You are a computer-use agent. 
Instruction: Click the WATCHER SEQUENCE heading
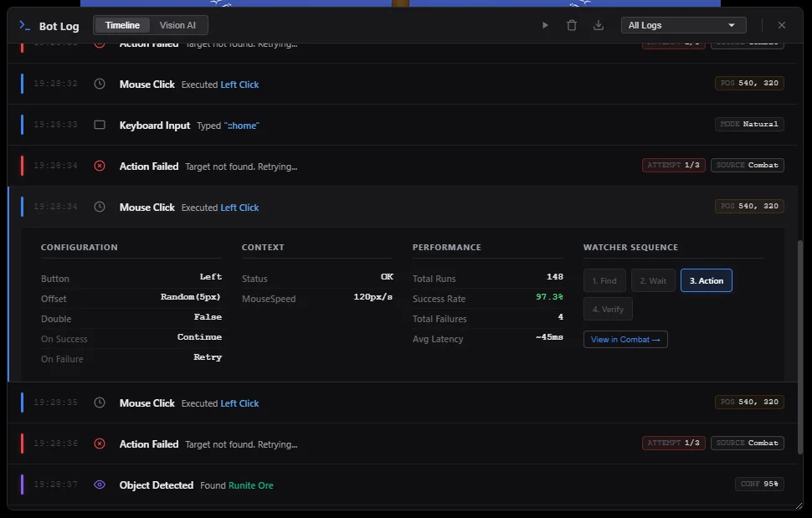[x=630, y=248]
